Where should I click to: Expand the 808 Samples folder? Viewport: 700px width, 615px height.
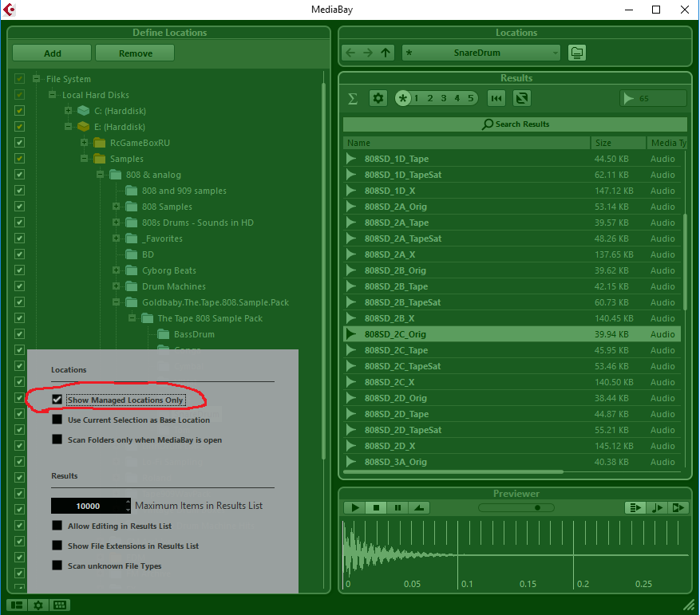click(116, 206)
